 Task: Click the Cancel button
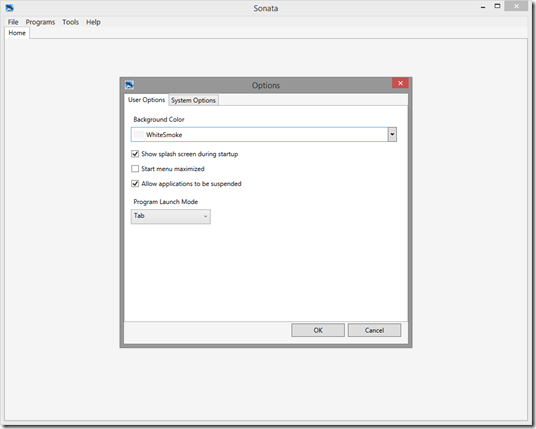pos(374,330)
